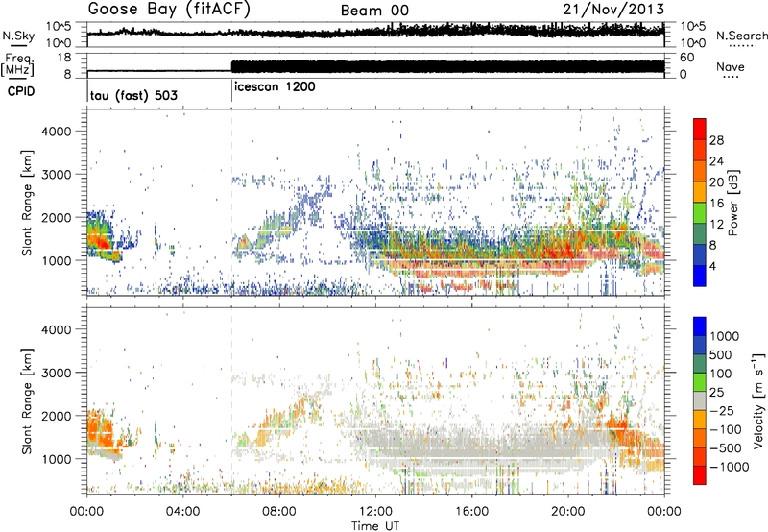
Task: Click the 'Nave' legend label
Action: 731,67
